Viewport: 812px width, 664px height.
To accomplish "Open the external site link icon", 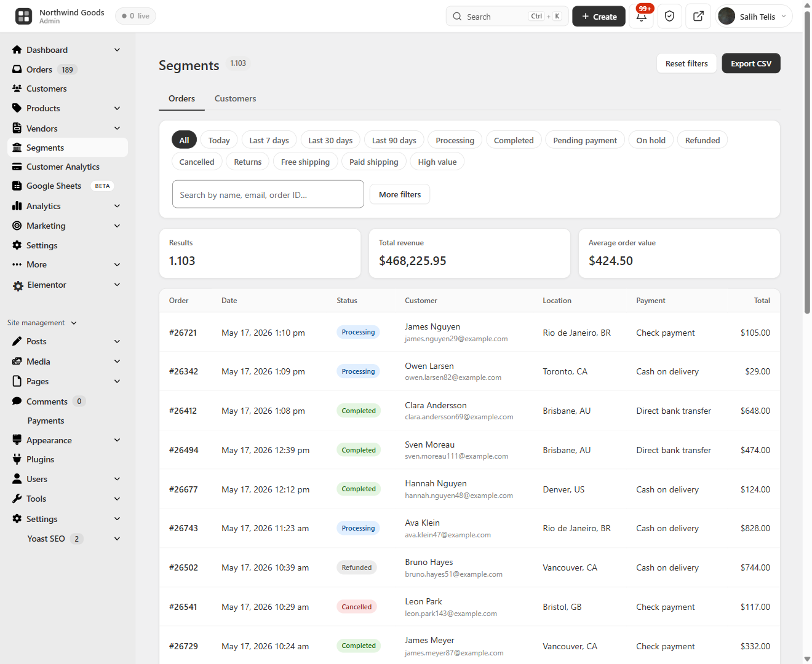I will 698,16.
